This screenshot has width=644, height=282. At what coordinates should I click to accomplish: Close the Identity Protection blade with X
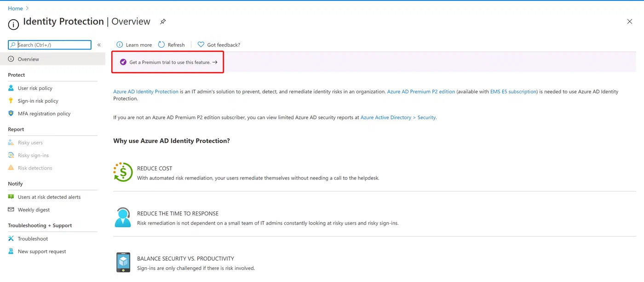(x=630, y=22)
